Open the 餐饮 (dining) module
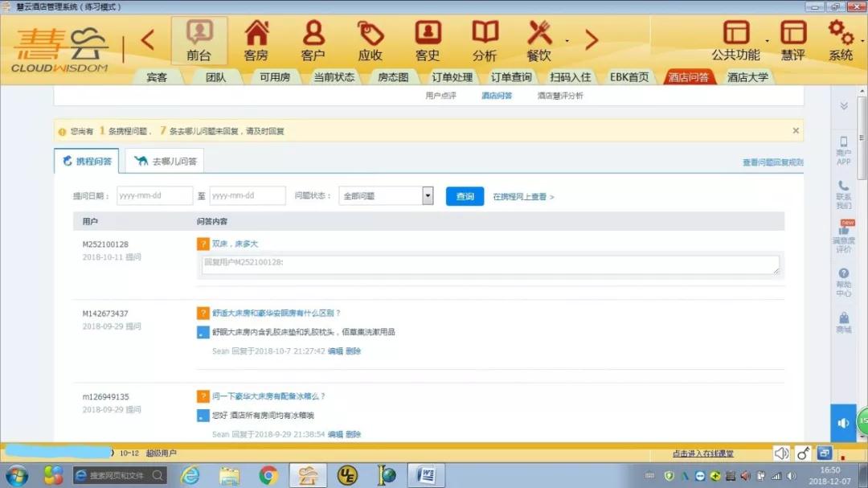The image size is (868, 488). point(540,40)
